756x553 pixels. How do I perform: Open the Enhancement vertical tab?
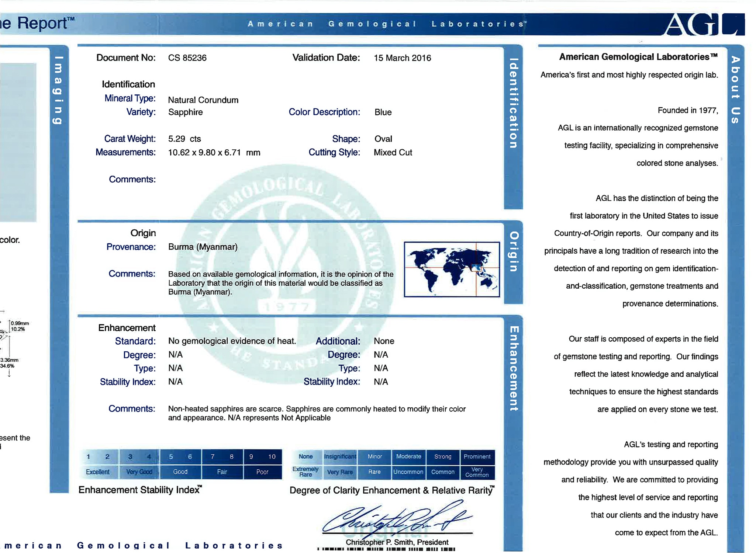pyautogui.click(x=513, y=368)
